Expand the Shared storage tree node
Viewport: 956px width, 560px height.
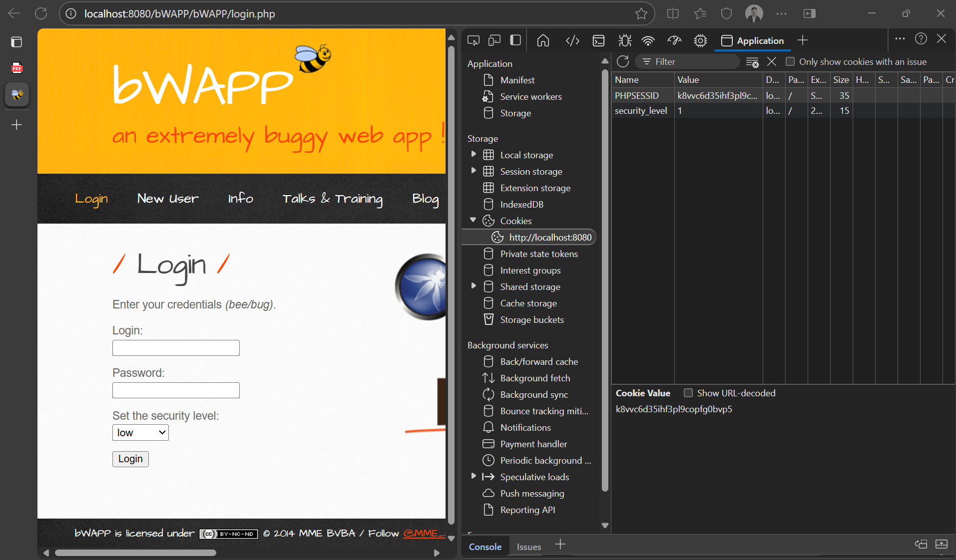474,286
